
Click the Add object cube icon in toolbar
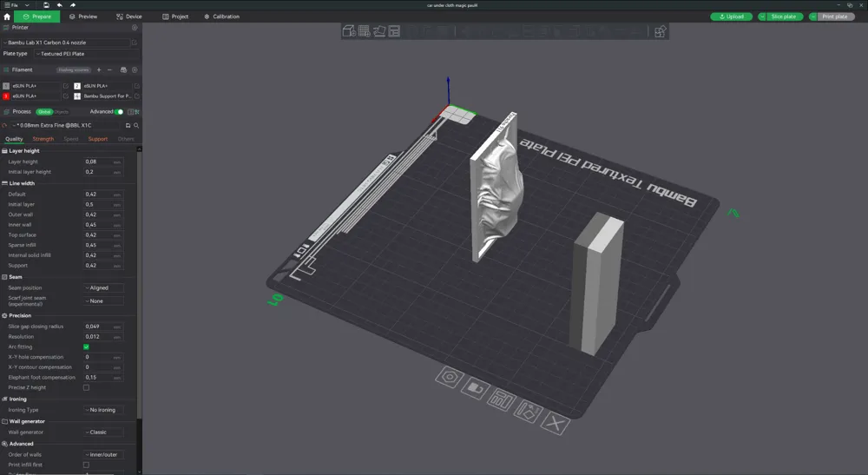(349, 31)
